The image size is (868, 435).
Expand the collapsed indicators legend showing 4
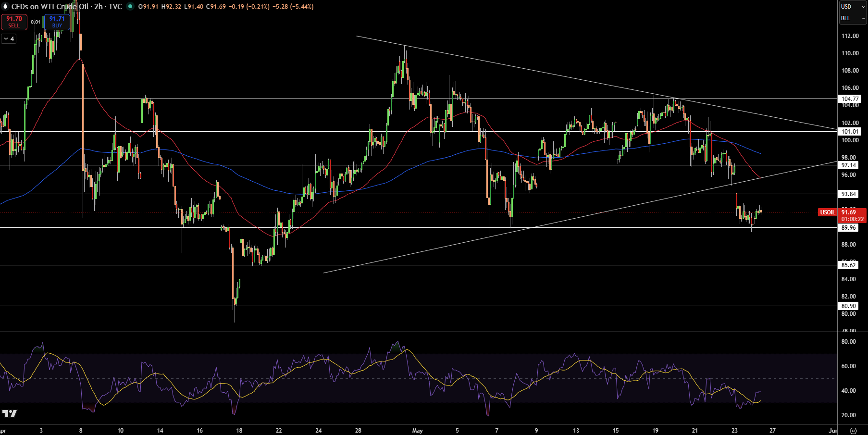9,38
